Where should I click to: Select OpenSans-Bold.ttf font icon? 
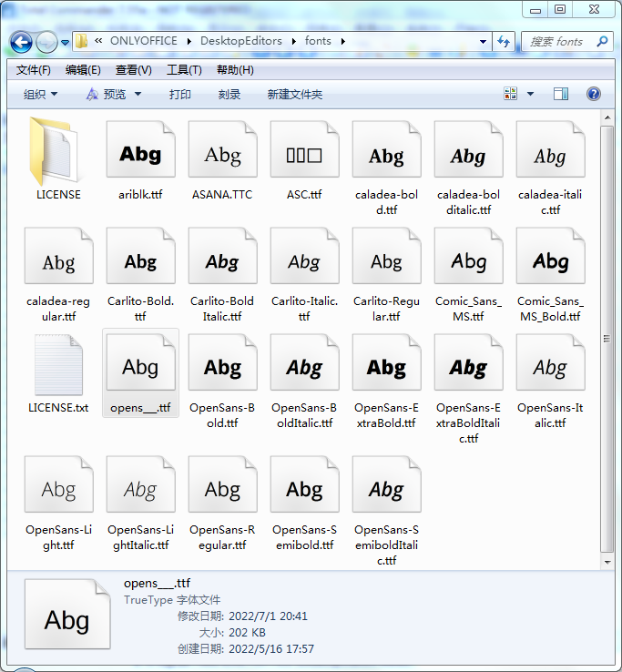(x=222, y=362)
